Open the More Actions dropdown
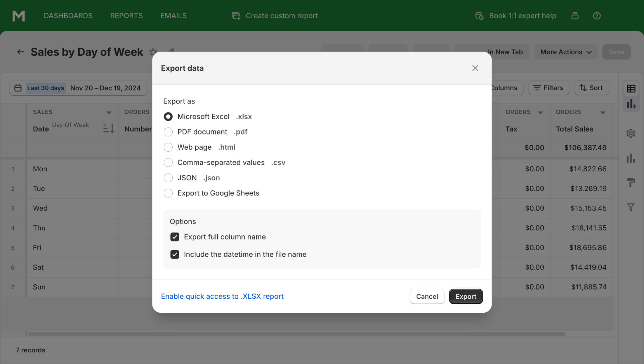This screenshot has width=644, height=364. point(565,52)
